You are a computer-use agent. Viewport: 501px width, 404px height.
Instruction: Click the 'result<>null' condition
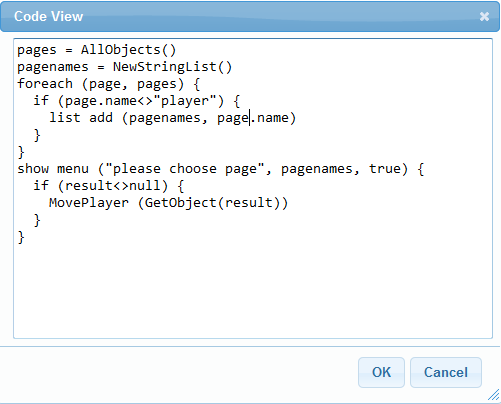point(113,186)
